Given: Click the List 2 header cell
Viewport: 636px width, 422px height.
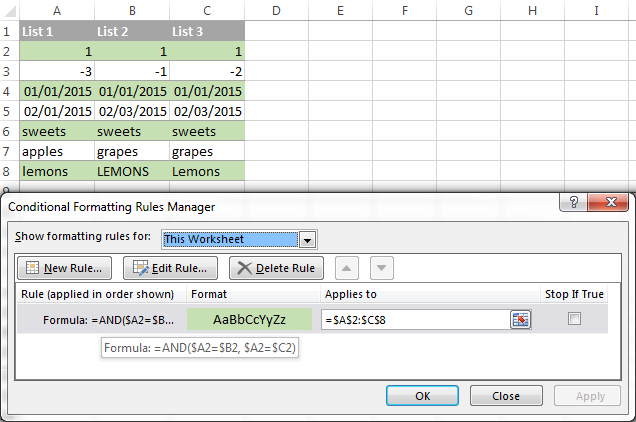Looking at the screenshot, I should (132, 31).
